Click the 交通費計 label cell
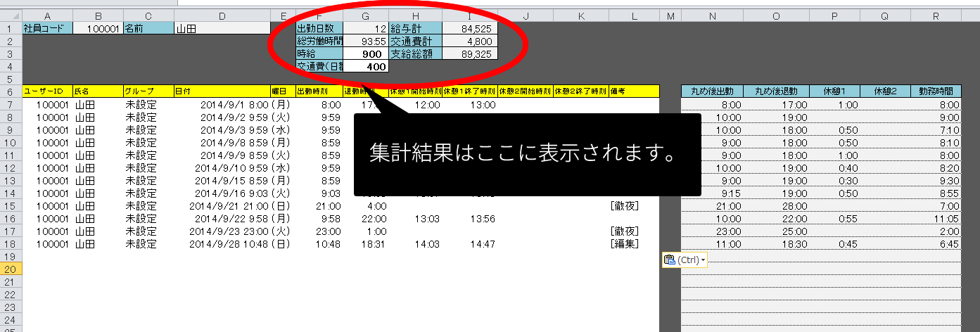This screenshot has width=980, height=332. click(x=416, y=41)
